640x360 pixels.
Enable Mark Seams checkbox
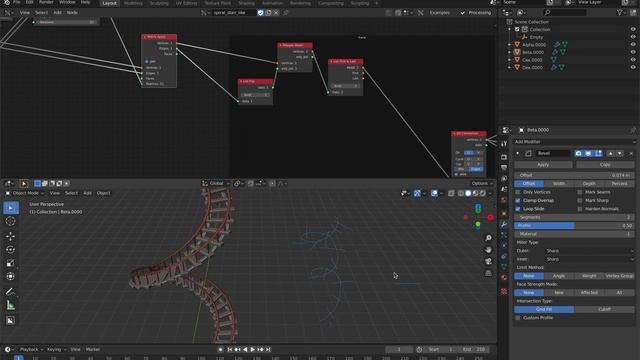click(580, 192)
